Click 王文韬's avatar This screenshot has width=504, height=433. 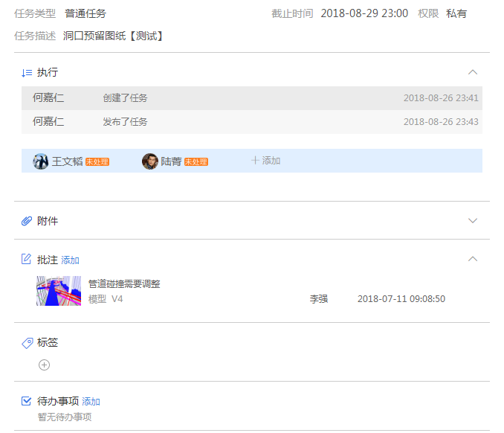(x=41, y=161)
